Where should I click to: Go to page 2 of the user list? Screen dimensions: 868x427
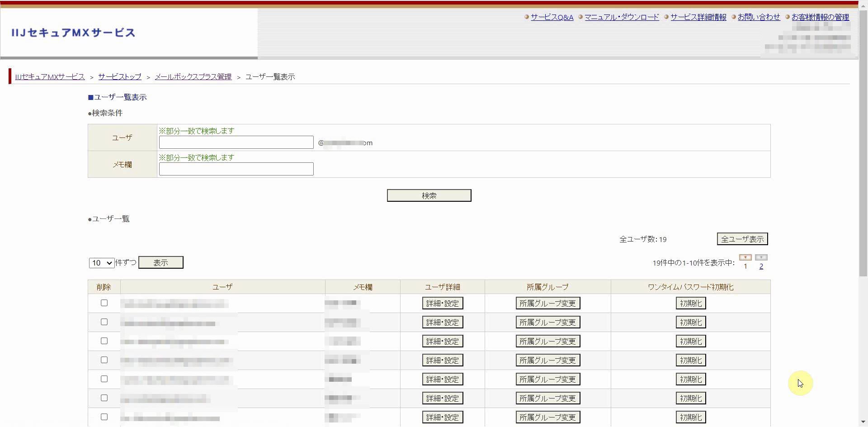tap(761, 266)
